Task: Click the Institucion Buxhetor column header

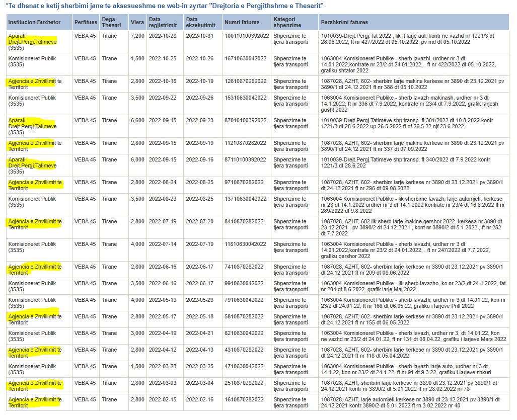Action: [x=32, y=23]
